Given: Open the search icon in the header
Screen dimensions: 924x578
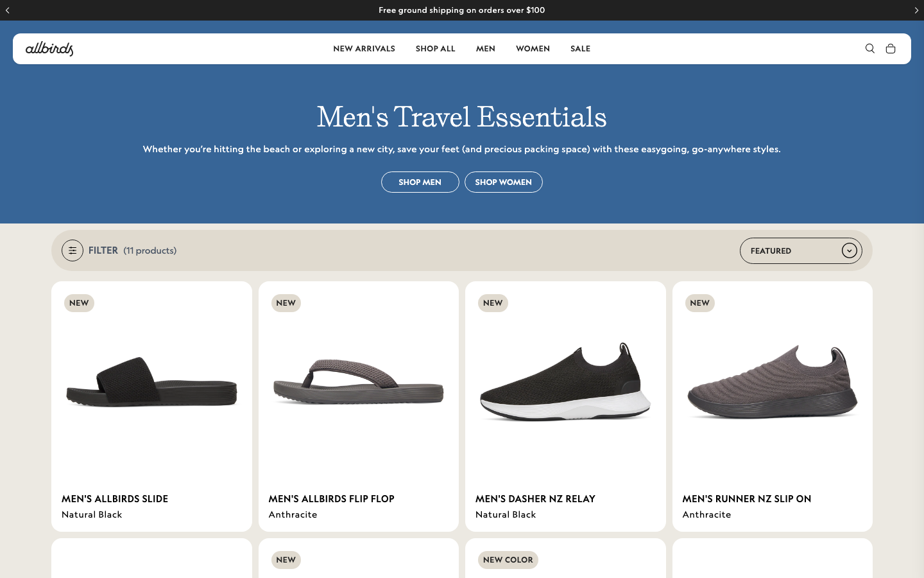Looking at the screenshot, I should 870,49.
